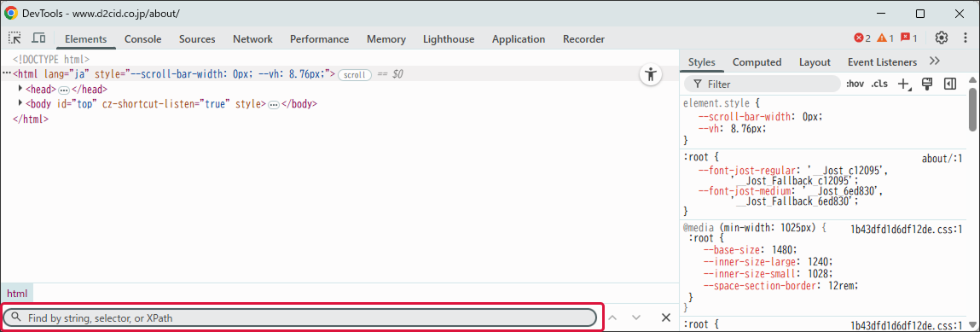Open the Event Listeners sidebar tab

coord(882,62)
